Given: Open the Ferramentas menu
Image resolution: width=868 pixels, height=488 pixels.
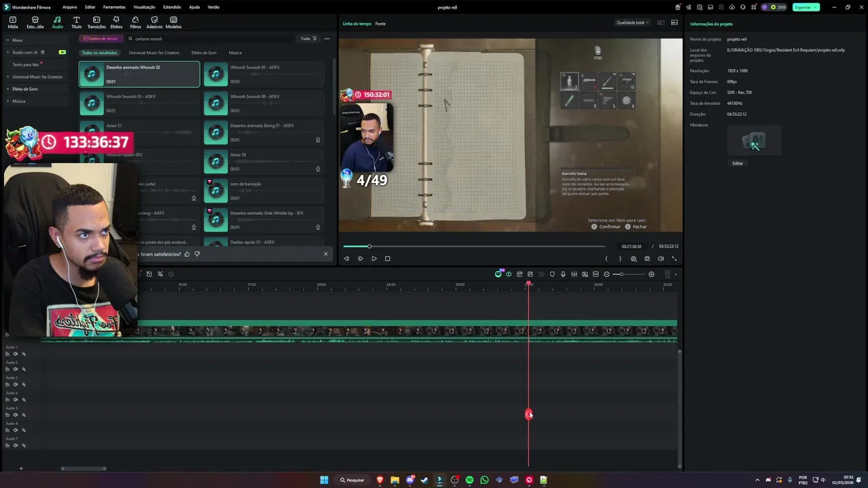Looking at the screenshot, I should [114, 7].
